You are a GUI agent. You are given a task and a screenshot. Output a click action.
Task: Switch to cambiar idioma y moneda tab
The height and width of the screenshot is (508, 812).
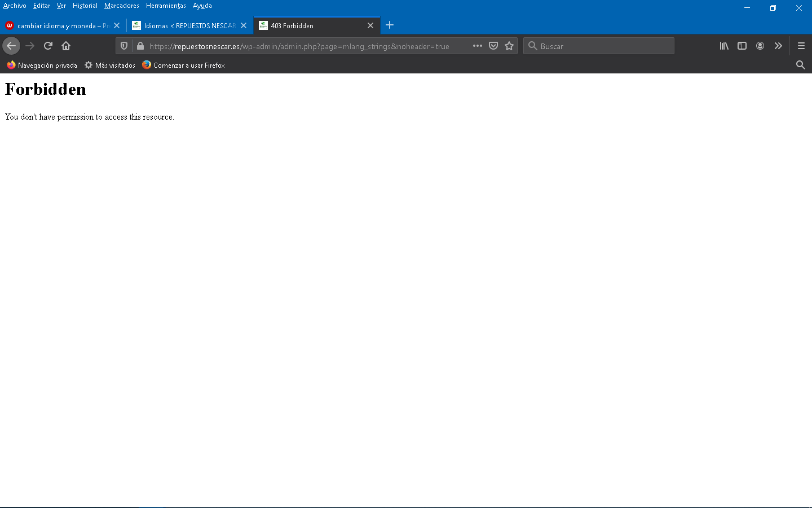tap(62, 25)
